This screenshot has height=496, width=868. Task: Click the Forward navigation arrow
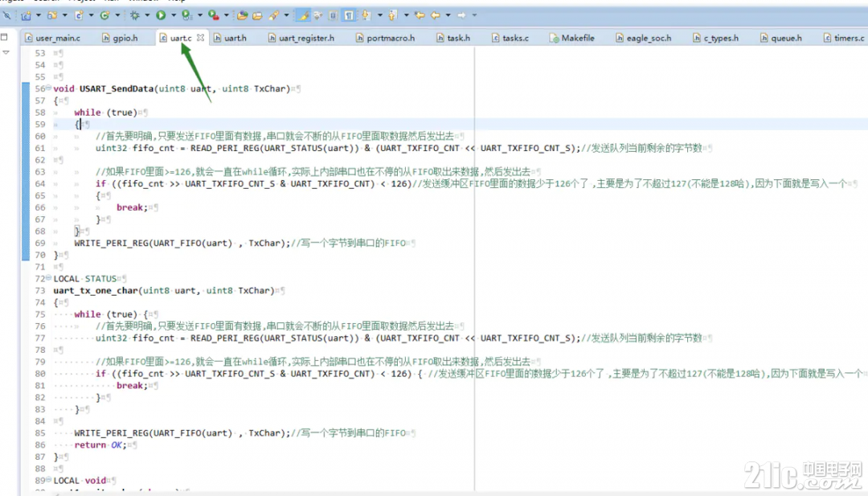click(461, 15)
